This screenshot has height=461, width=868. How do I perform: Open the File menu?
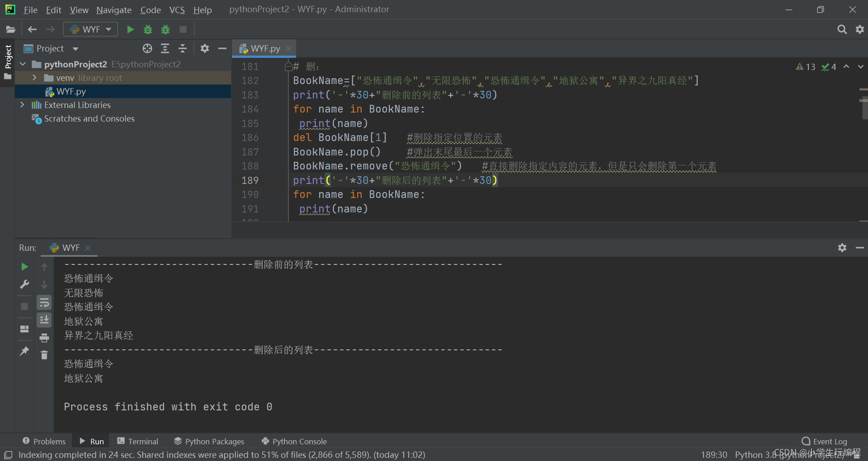pos(30,10)
